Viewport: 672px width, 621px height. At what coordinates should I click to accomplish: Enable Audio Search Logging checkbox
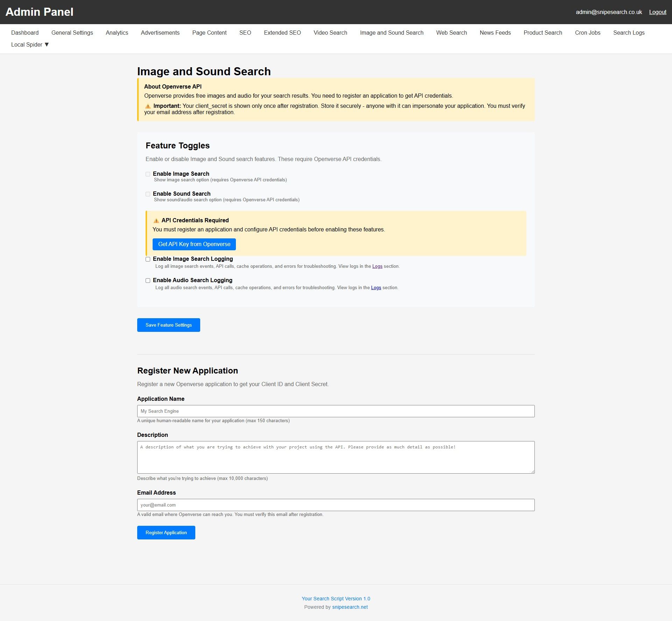click(148, 280)
